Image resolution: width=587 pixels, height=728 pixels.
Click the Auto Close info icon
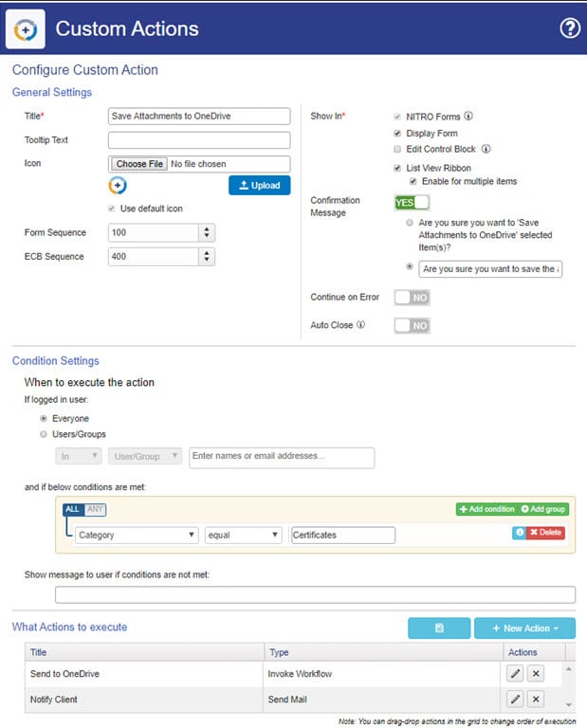click(x=361, y=325)
